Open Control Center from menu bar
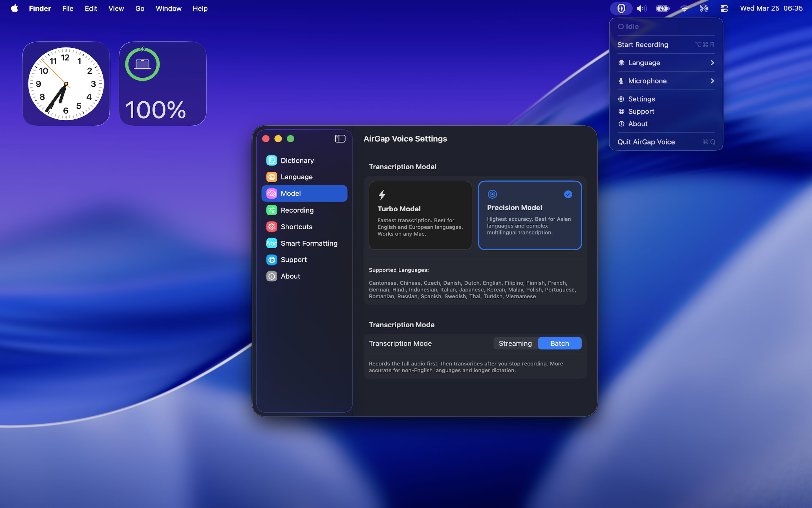The width and height of the screenshot is (812, 508). [724, 8]
